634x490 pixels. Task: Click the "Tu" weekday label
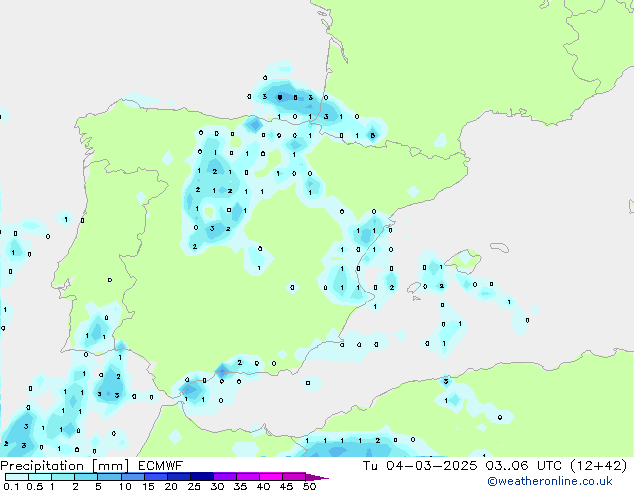pyautogui.click(x=370, y=466)
